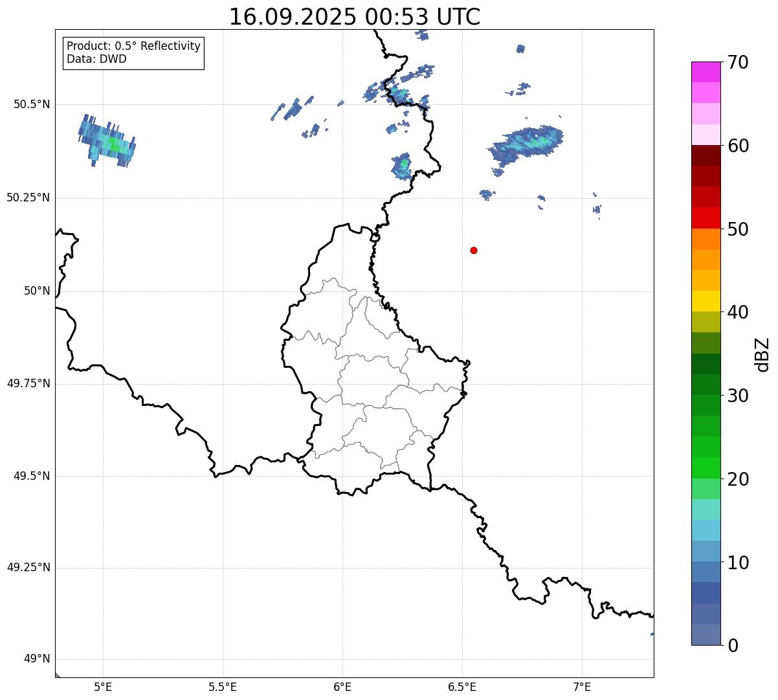Click the 49.5°N latitude label
Image resolution: width=778 pixels, height=700 pixels.
(31, 476)
